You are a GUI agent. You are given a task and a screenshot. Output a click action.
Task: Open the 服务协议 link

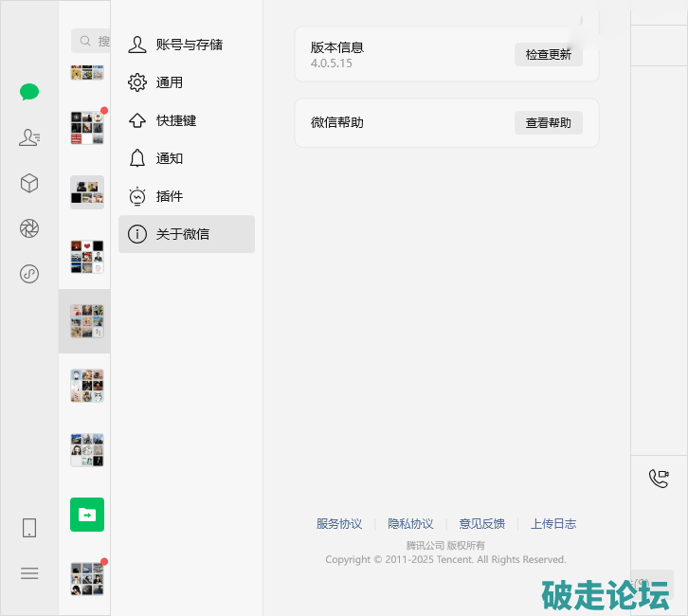click(x=339, y=524)
